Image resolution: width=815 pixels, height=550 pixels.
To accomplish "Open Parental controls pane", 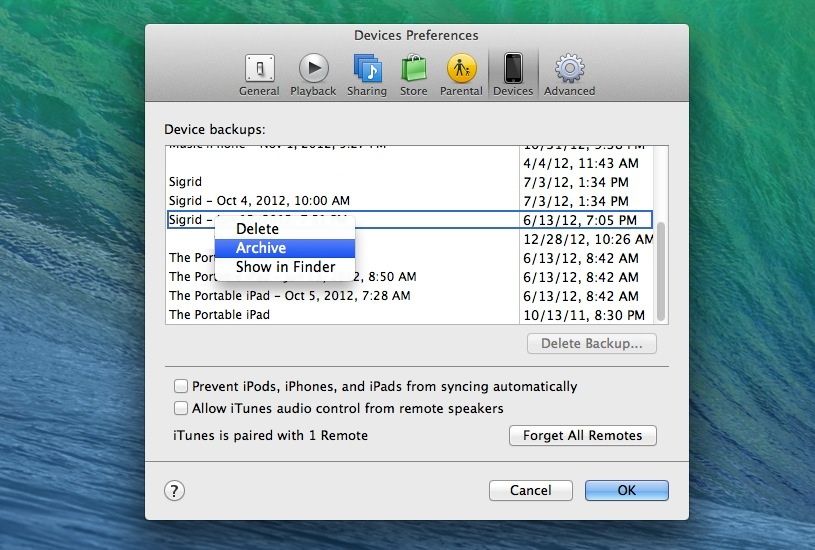I will tap(461, 74).
